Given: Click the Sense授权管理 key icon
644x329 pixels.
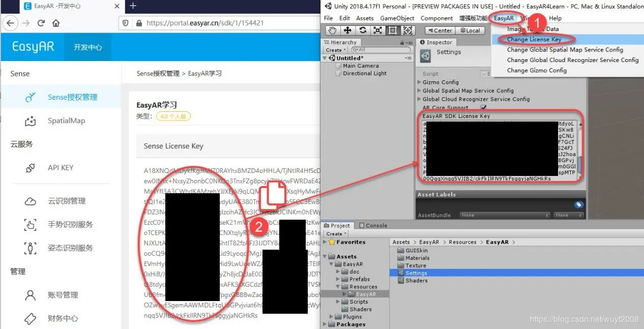Looking at the screenshot, I should 31,98.
